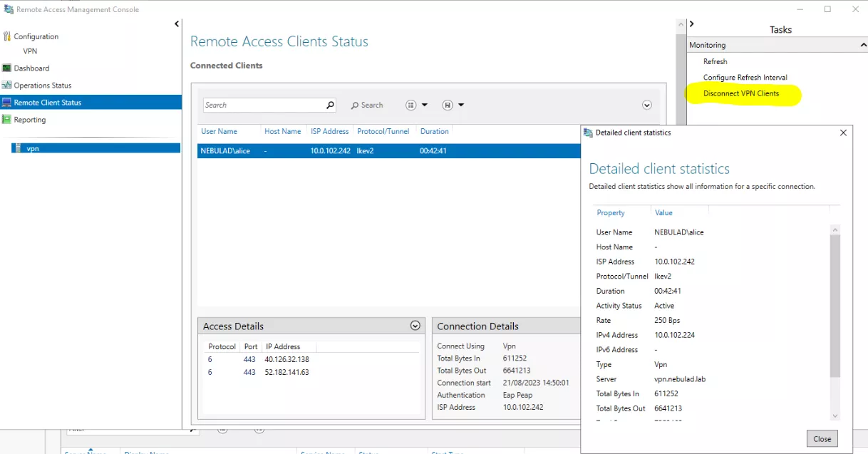Image resolution: width=868 pixels, height=454 pixels.
Task: Select the NEBULAD\alice client row
Action: (x=389, y=151)
